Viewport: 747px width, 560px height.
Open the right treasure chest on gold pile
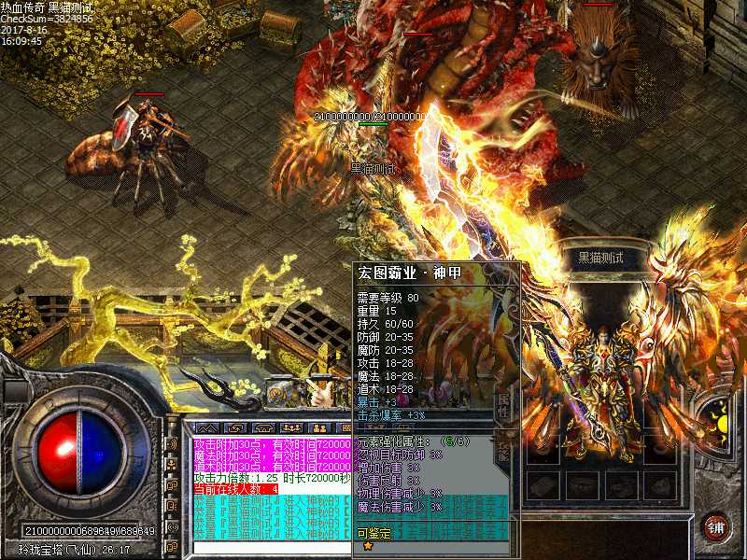tap(280, 29)
